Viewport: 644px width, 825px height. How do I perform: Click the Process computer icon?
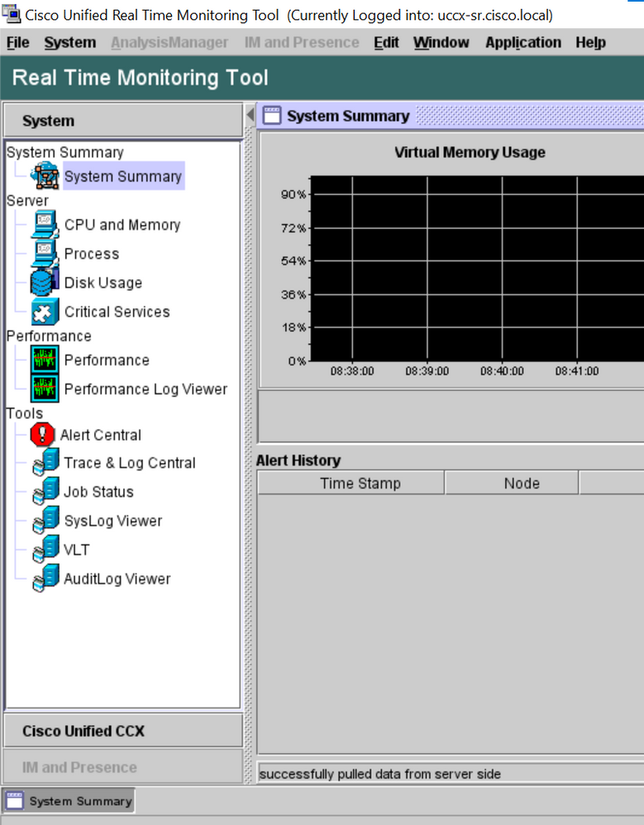click(x=45, y=254)
